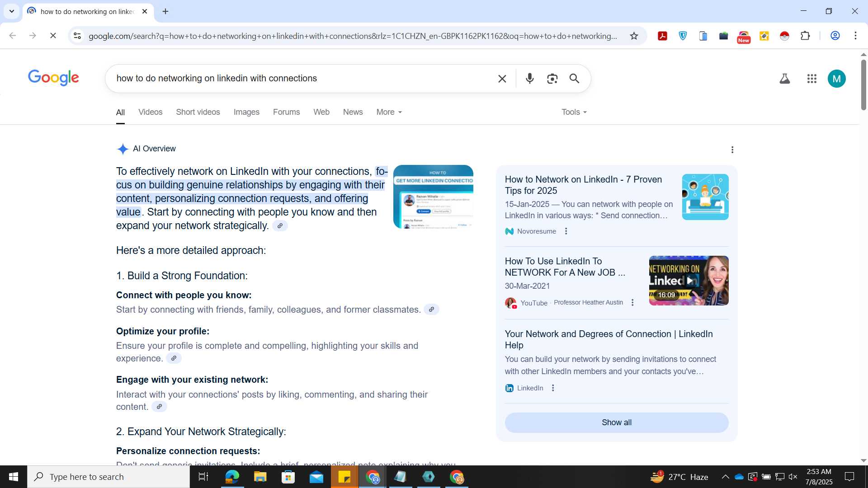
Task: Open the 'Get more LinkedIn connections' thumbnail
Action: click(x=433, y=197)
